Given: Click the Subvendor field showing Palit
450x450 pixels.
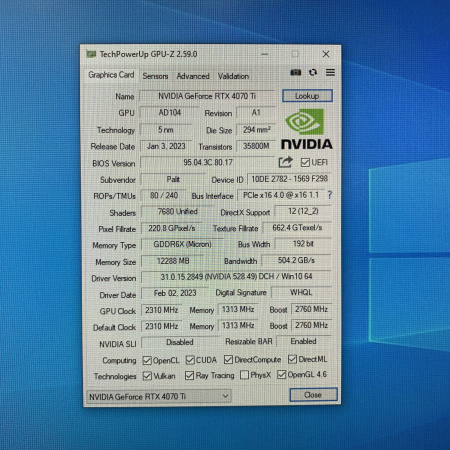Looking at the screenshot, I should click(173, 179).
